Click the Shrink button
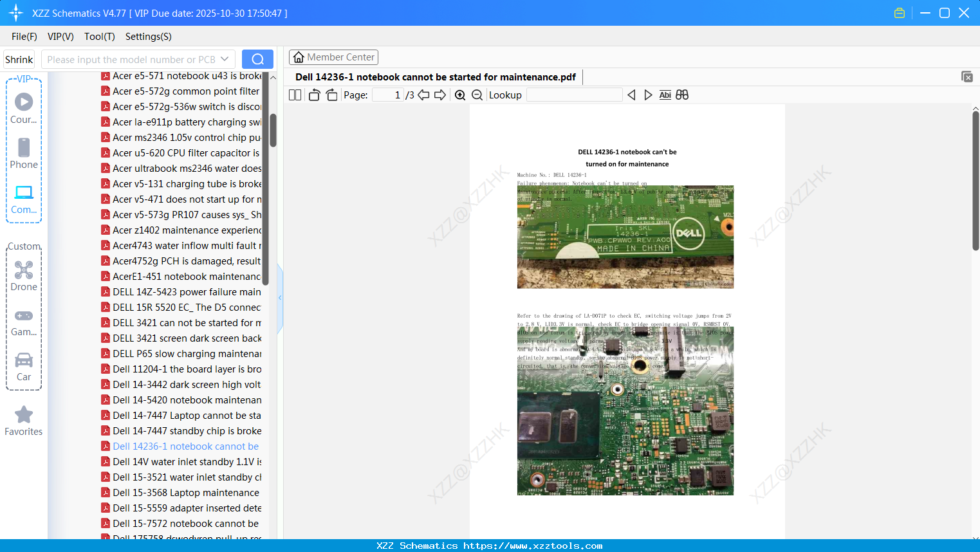The image size is (980, 552). point(19,59)
